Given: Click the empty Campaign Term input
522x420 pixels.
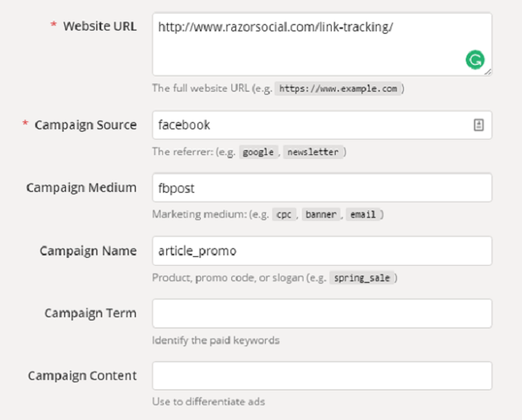Looking at the screenshot, I should point(321,313).
